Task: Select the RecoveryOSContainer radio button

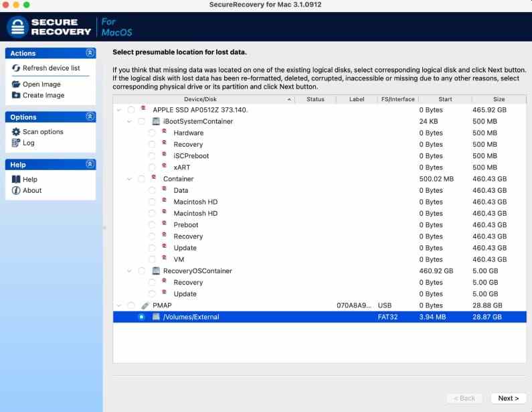Action: (141, 271)
